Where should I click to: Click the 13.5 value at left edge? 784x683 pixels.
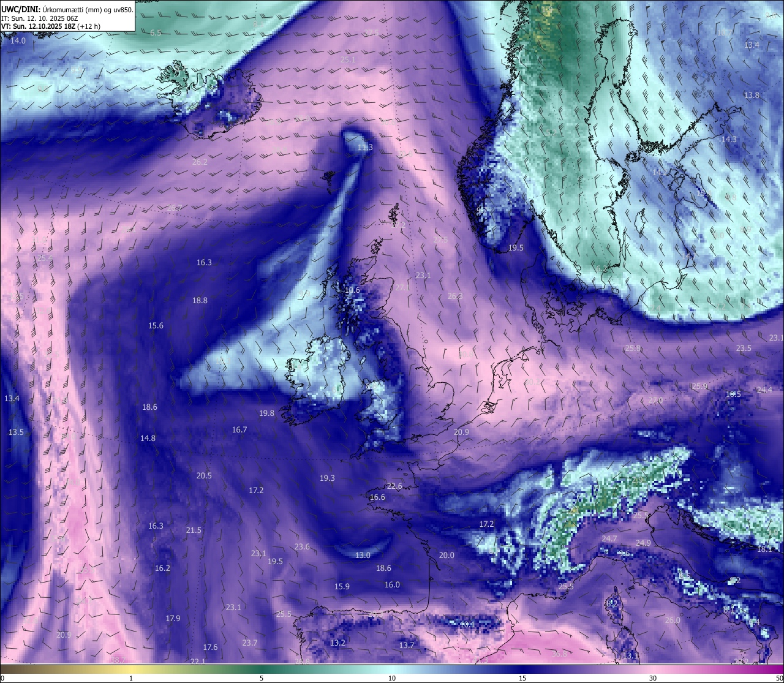(x=16, y=432)
